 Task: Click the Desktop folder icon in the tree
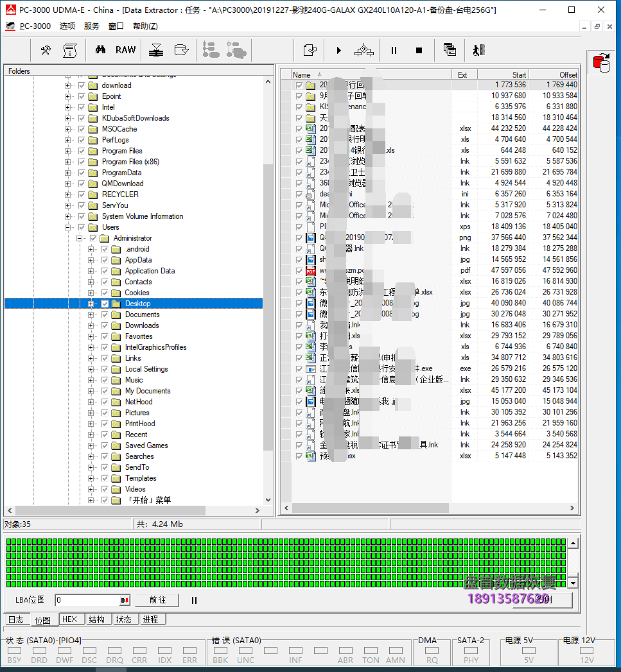(x=116, y=304)
